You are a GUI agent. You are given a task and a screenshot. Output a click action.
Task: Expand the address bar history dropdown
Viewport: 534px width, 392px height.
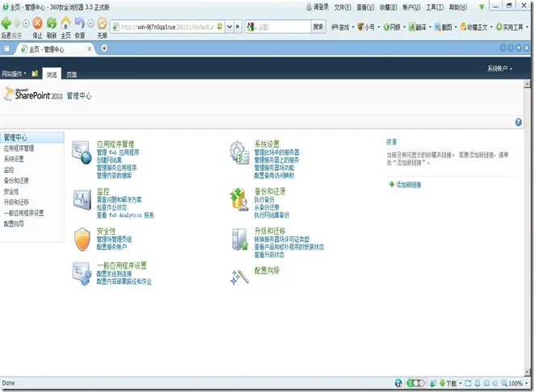pyautogui.click(x=230, y=27)
